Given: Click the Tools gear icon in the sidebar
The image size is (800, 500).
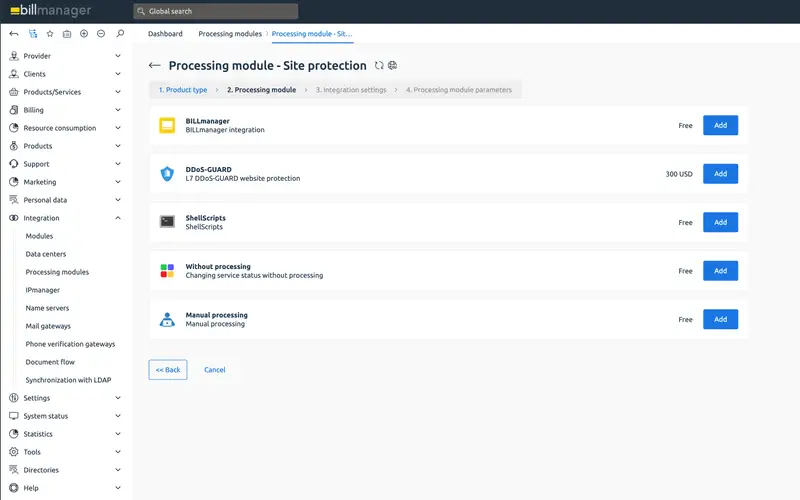Looking at the screenshot, I should 14,452.
